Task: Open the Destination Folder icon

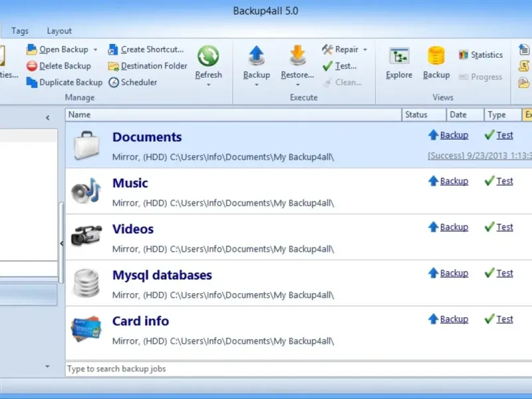Action: point(113,66)
